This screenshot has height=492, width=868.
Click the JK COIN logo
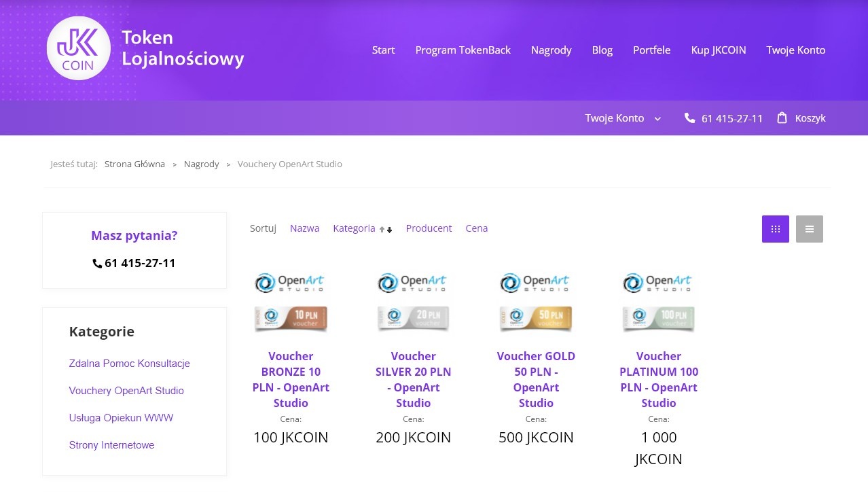[78, 48]
